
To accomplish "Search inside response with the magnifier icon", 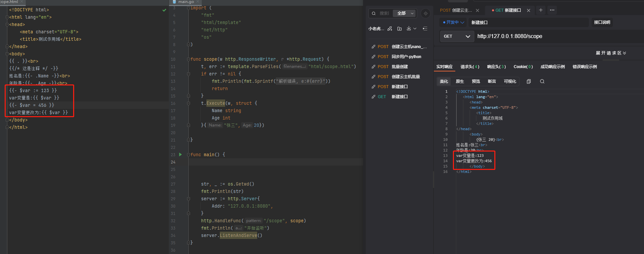I will coord(542,81).
